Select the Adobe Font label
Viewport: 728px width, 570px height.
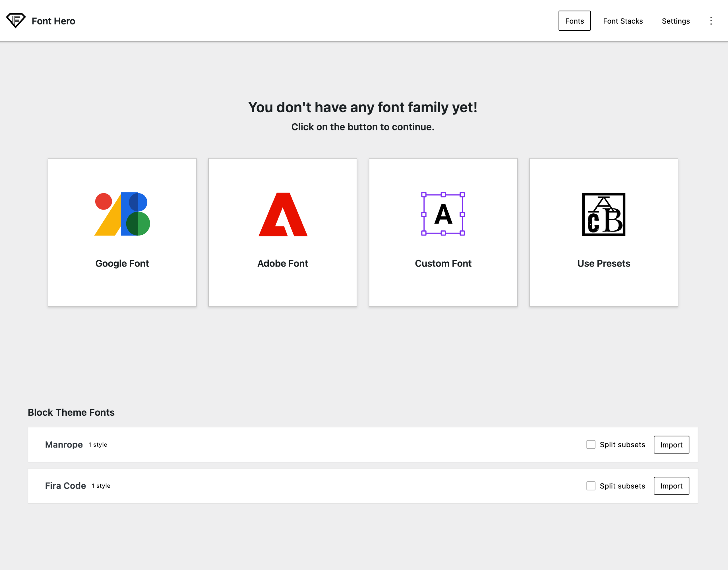[282, 263]
